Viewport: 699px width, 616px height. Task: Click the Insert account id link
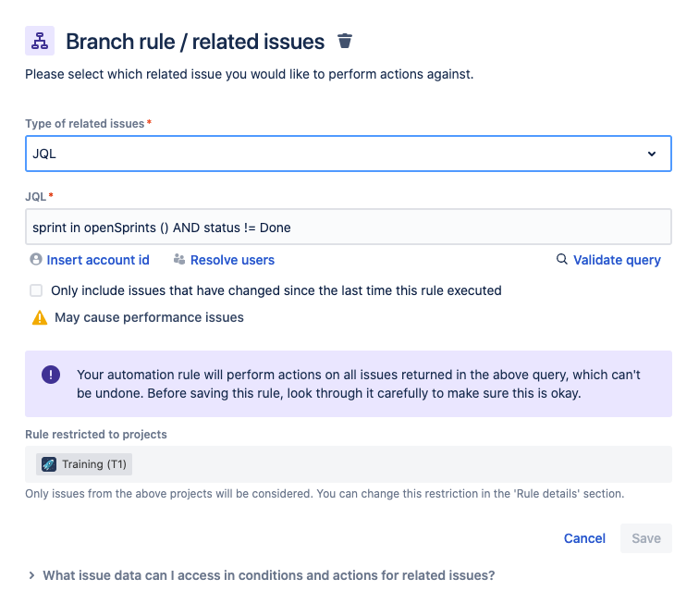tap(98, 260)
